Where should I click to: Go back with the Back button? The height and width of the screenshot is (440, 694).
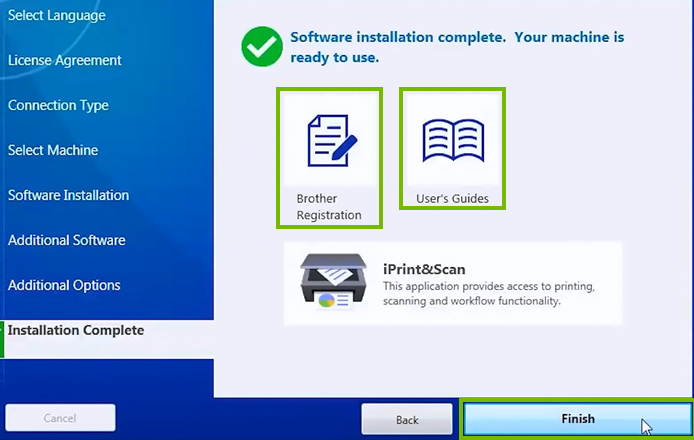click(406, 419)
